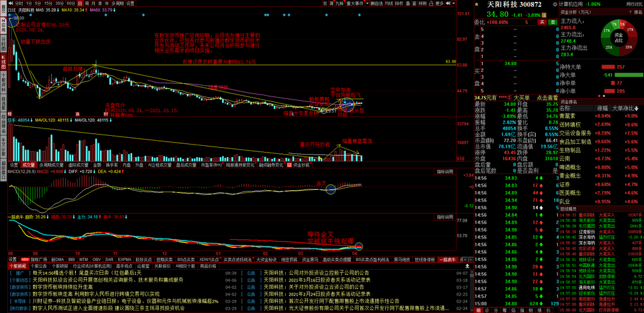The height and width of the screenshot is (313, 644).
Task: Open 设置 in period toolbar
Action: (130, 3)
